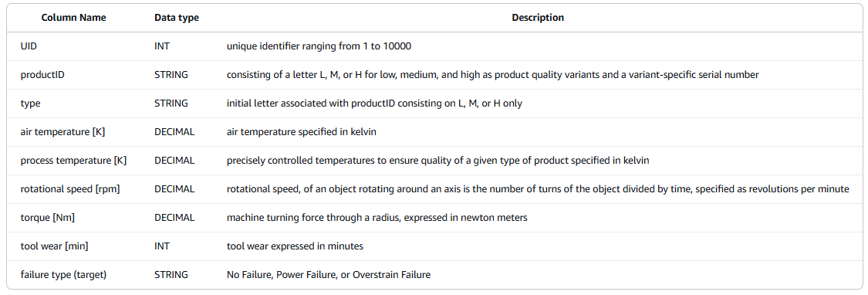Click DECIMAL data type for torque row

tap(174, 217)
